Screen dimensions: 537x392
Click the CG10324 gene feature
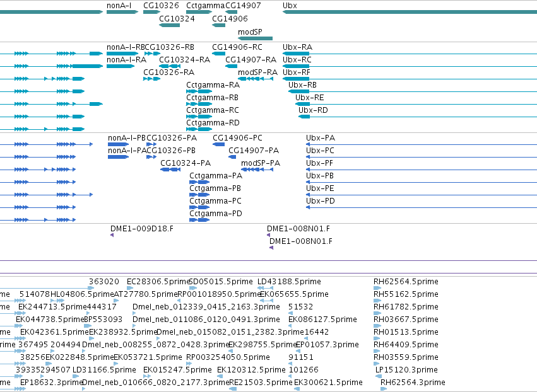coord(170,25)
